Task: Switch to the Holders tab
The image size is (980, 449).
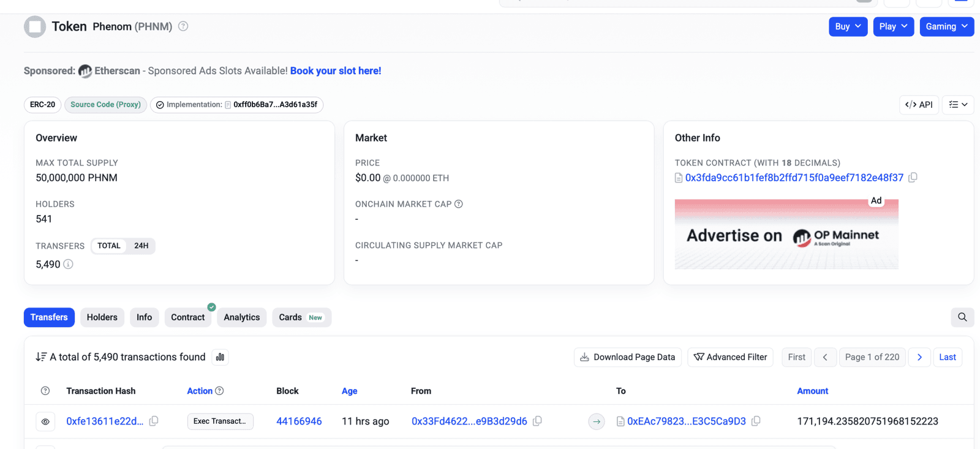Action: pyautogui.click(x=102, y=317)
